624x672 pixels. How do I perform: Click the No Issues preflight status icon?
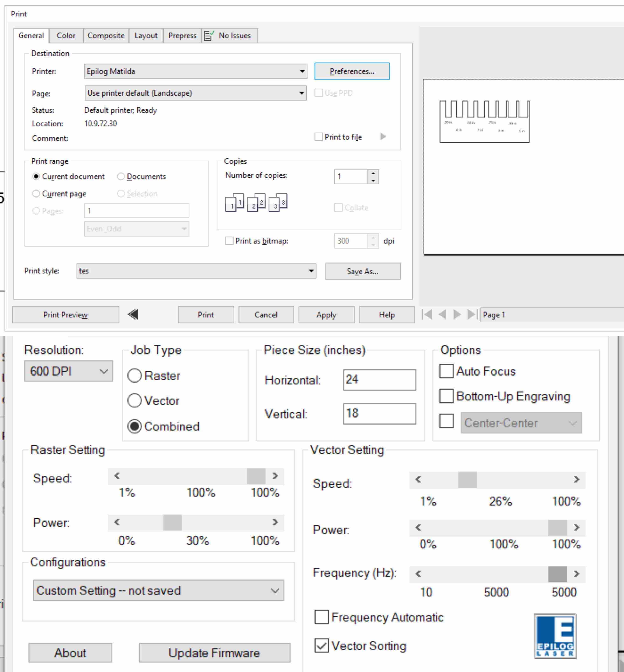pos(208,35)
